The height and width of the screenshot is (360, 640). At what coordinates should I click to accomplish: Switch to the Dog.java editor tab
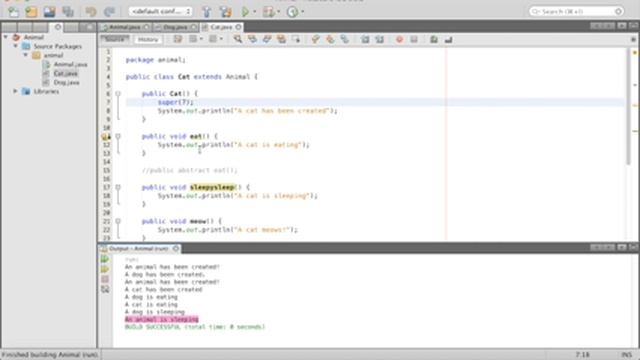click(176, 27)
